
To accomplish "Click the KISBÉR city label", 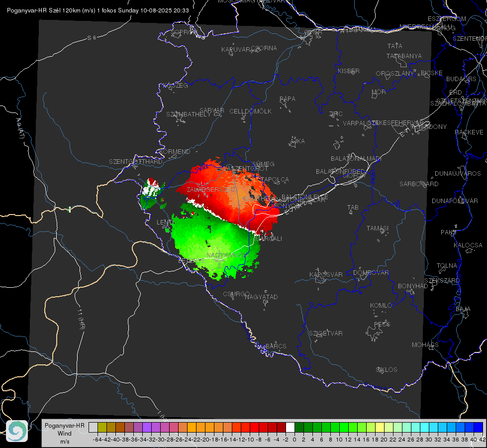I will [349, 71].
